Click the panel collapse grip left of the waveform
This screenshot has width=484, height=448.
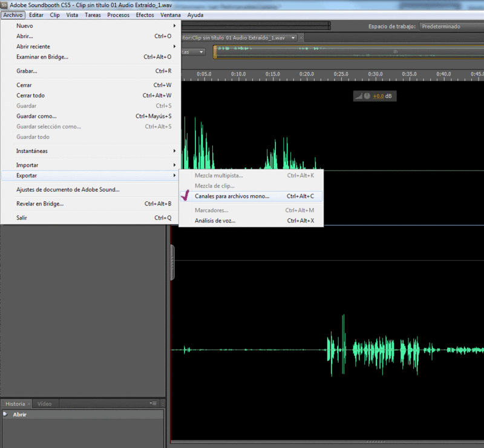(172, 262)
